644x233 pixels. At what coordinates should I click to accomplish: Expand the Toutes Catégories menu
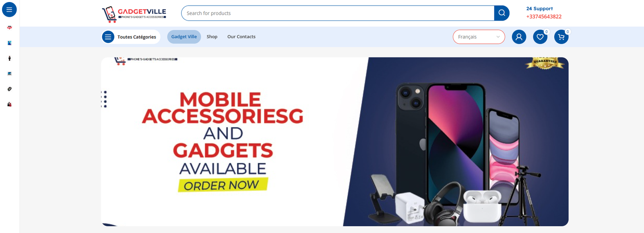coord(131,37)
